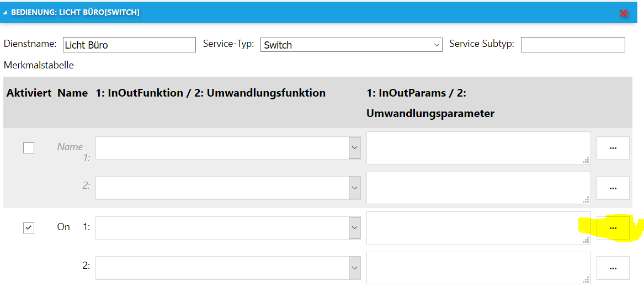Click InOutParams text area for Name row 1
Image resolution: width=644 pixels, height=303 pixels.
point(478,148)
